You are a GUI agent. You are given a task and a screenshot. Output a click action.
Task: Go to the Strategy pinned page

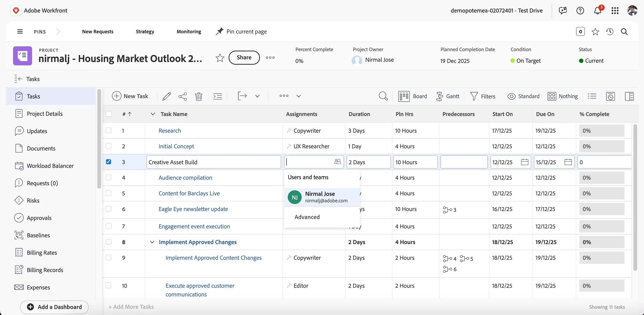(145, 31)
